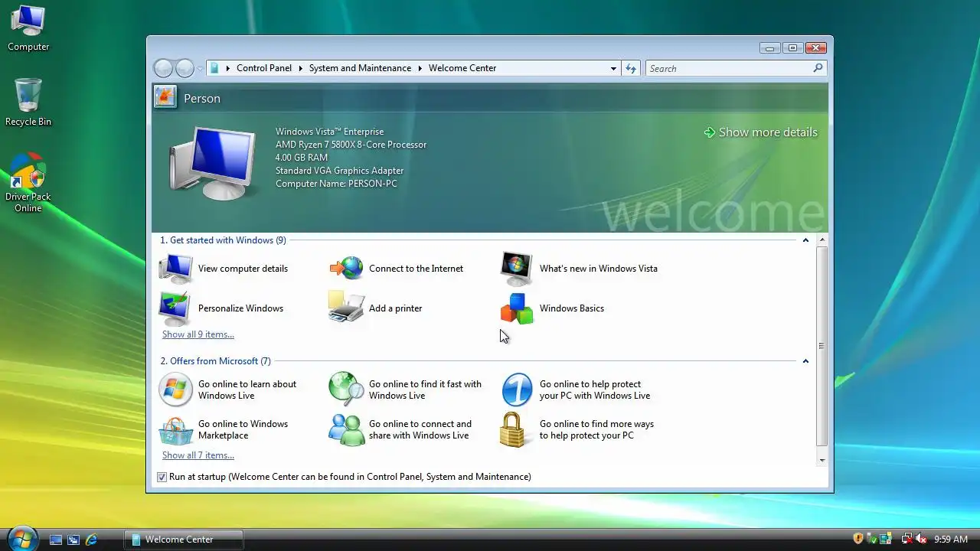Click Show all 9 items link
980x551 pixels.
pos(198,334)
